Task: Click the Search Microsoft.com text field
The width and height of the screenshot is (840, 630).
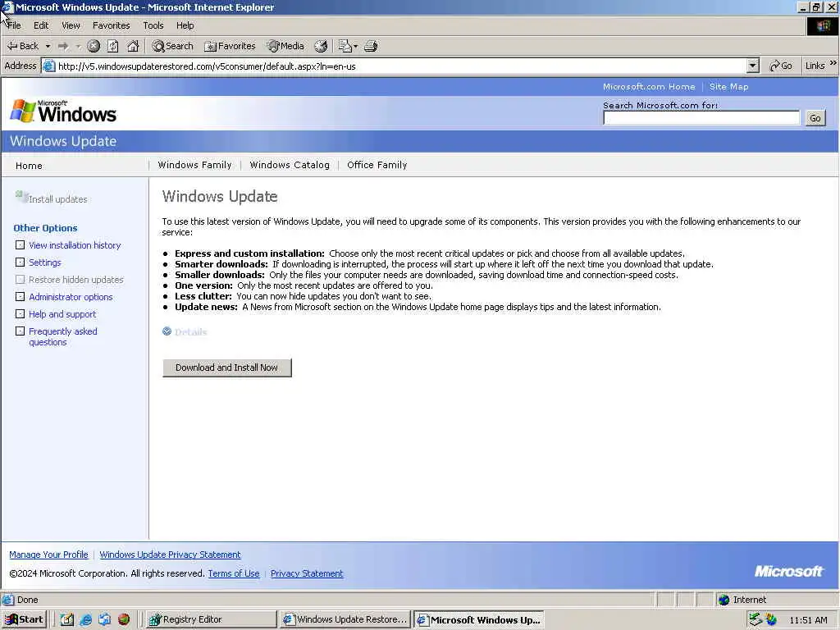Action: pos(701,118)
